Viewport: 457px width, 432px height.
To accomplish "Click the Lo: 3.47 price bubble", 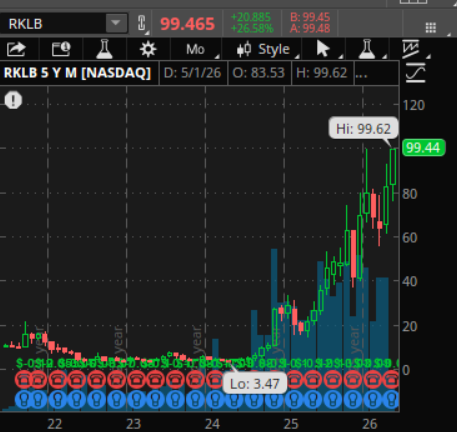I will pos(255,383).
